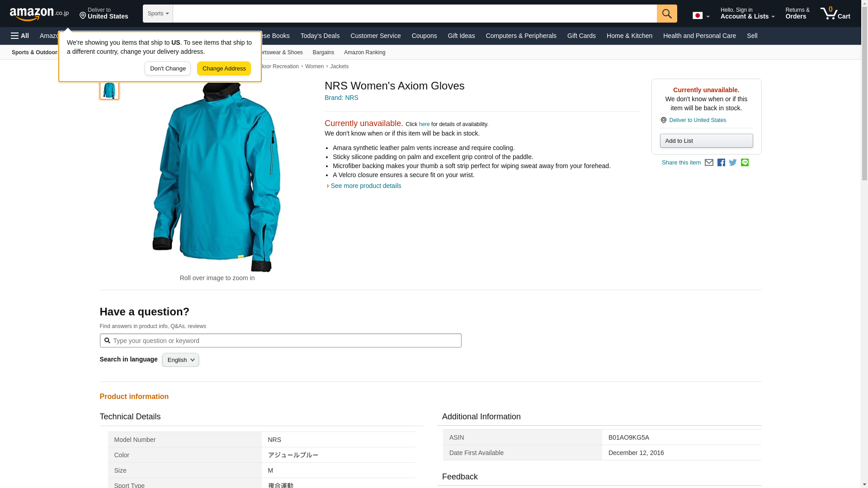The image size is (868, 488).
Task: Share this item on Twitter
Action: tap(733, 163)
